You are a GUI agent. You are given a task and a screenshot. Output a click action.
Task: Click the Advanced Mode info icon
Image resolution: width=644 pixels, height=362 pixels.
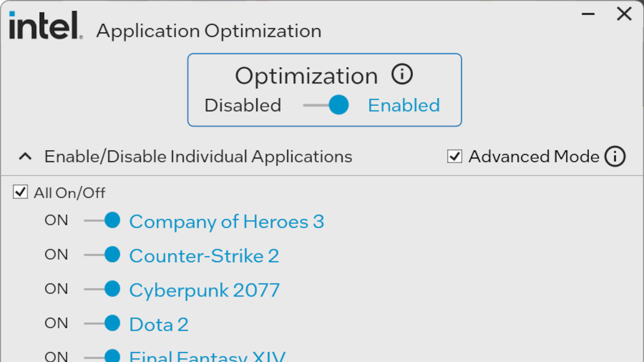616,157
